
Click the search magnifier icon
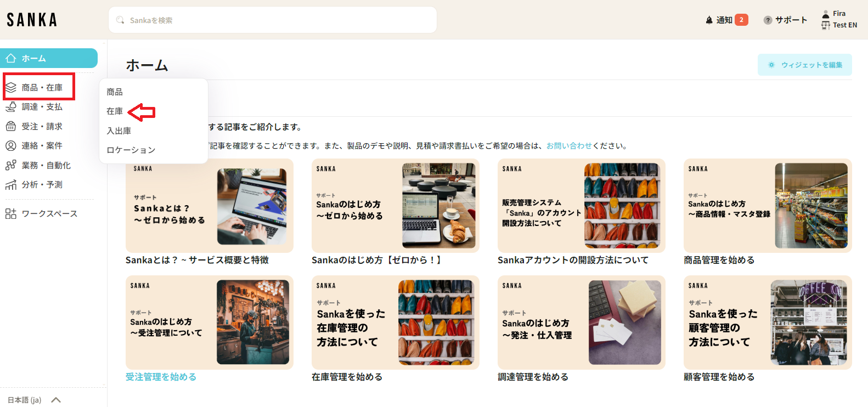(x=120, y=20)
